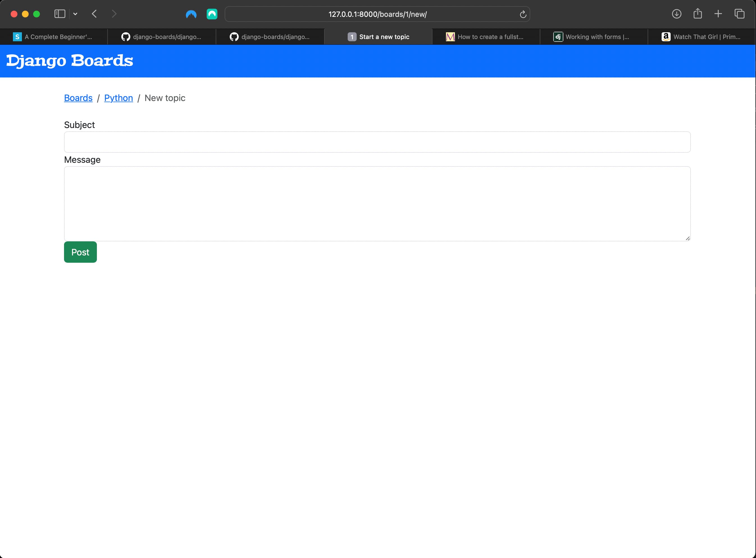Click the Safari sidebar toggle icon
Image resolution: width=756 pixels, height=558 pixels.
(60, 14)
